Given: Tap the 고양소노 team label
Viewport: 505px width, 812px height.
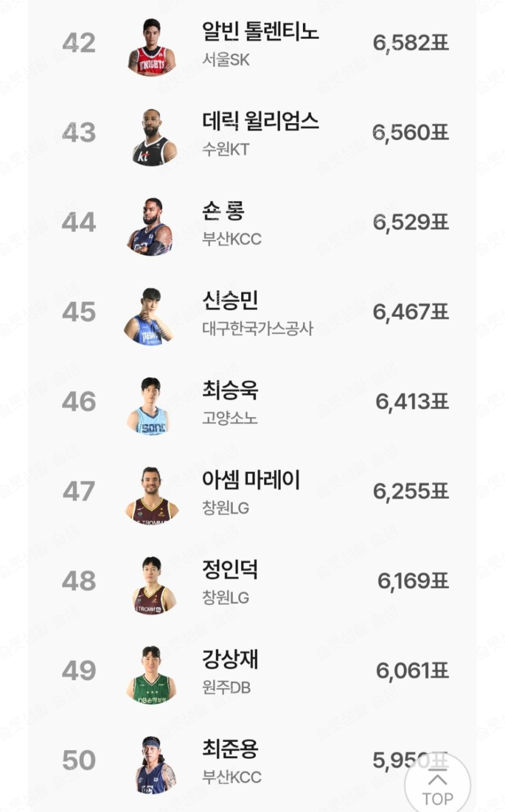Looking at the screenshot, I should pos(230,418).
